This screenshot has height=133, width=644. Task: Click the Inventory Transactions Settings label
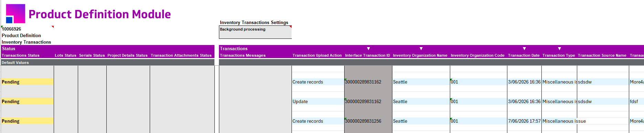[x=254, y=22]
